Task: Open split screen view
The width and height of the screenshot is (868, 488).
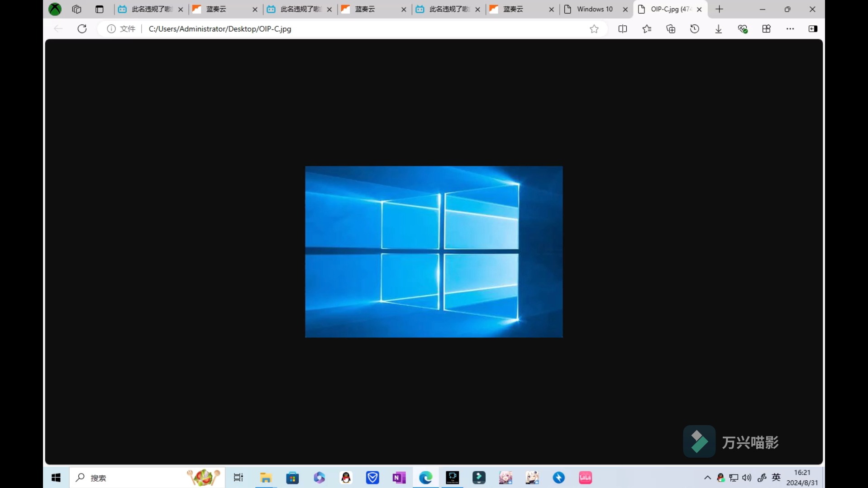Action: click(623, 29)
